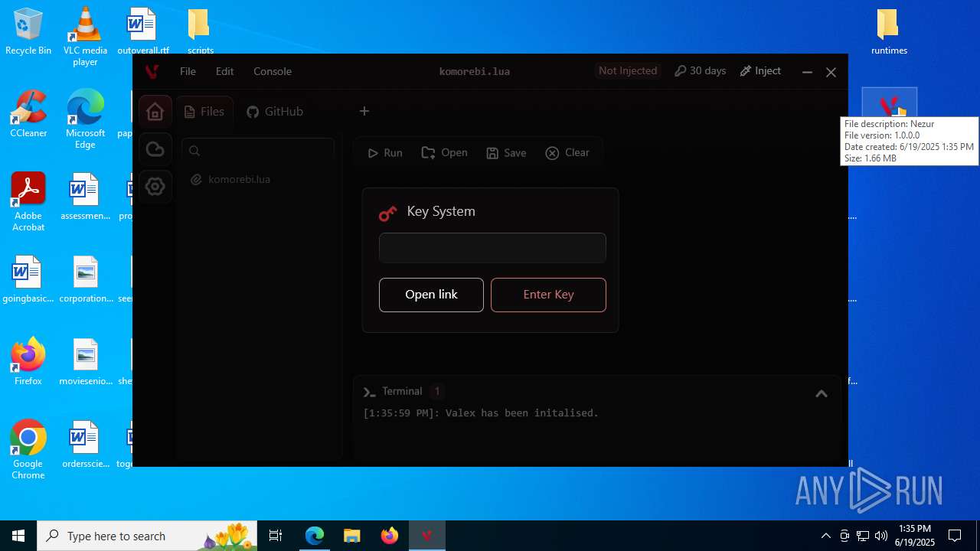This screenshot has width=980, height=551.
Task: Click the Valex logo in title bar
Action: (x=152, y=72)
